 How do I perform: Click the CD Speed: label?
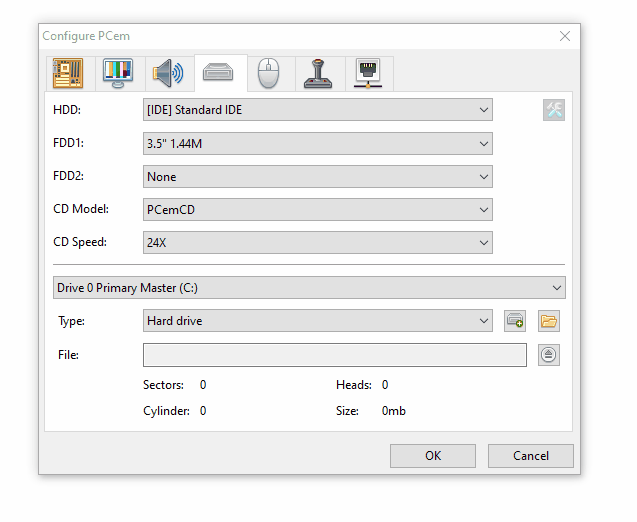[80, 242]
